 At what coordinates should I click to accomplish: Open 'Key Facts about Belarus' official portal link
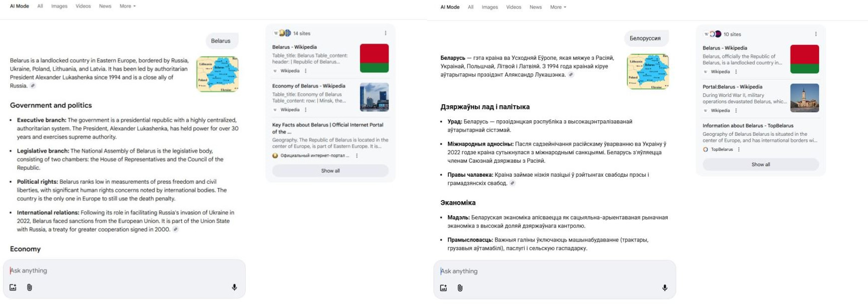(328, 128)
